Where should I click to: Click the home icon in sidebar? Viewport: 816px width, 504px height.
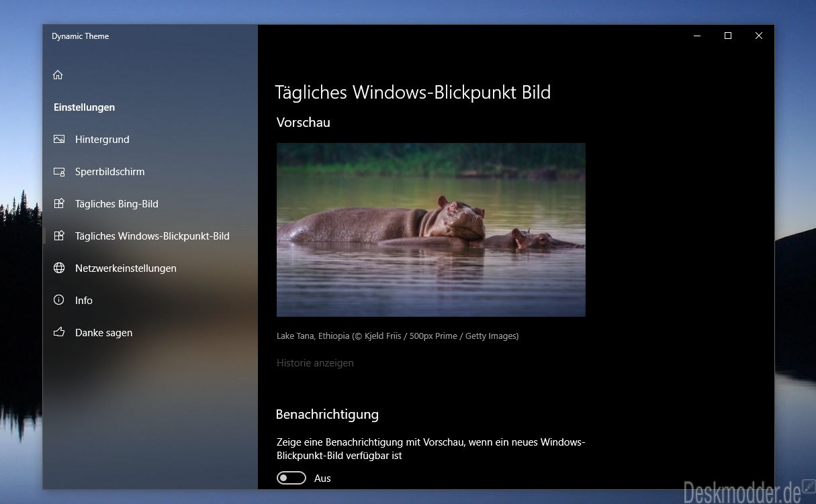click(58, 74)
